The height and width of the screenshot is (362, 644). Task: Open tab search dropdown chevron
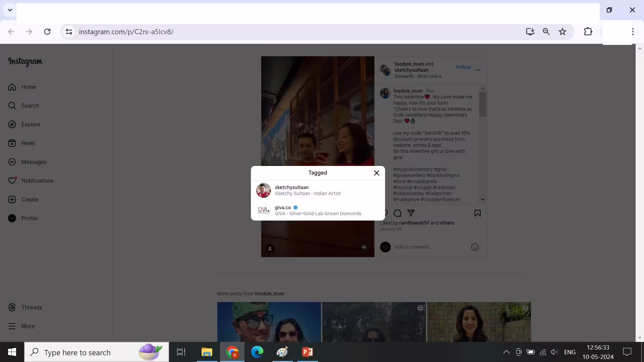point(10,10)
